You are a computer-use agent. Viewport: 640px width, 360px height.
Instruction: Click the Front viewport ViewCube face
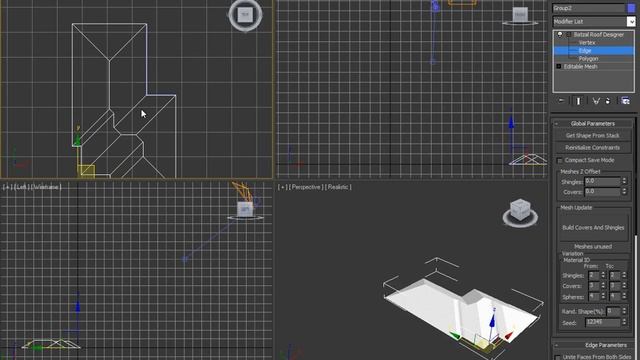[x=520, y=14]
